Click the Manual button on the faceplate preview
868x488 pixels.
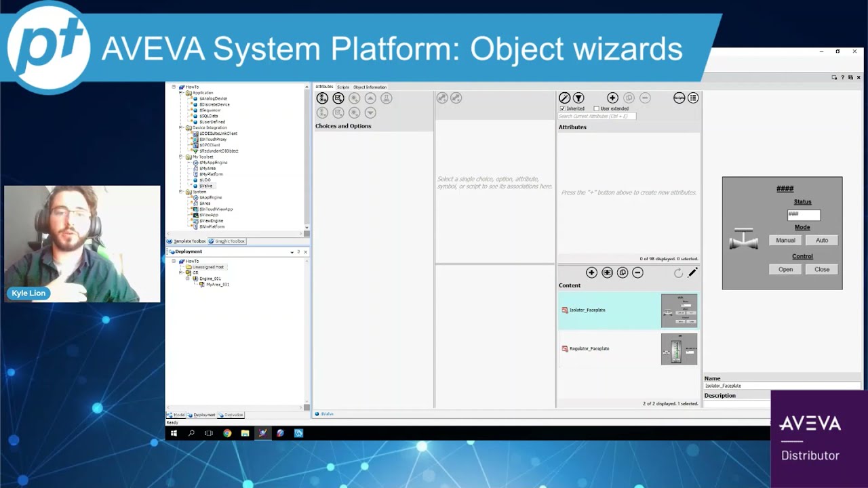tap(785, 240)
